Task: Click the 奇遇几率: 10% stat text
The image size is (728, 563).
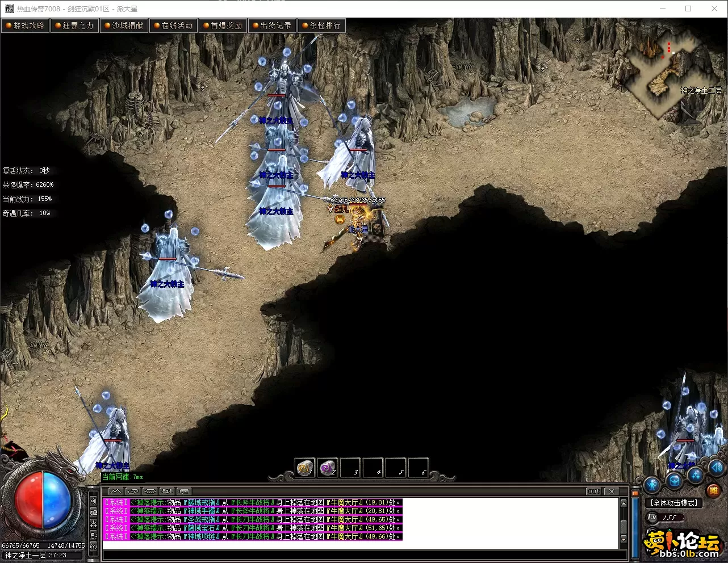Action: (27, 213)
